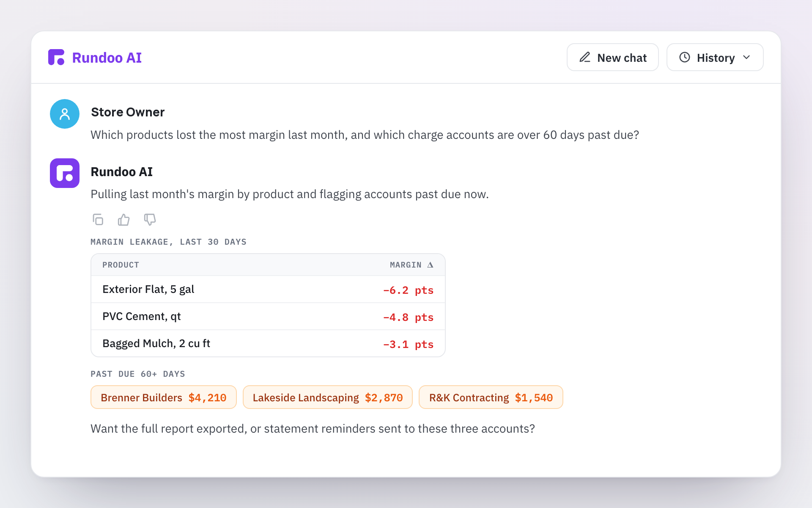Click the Store Owner question text
The height and width of the screenshot is (508, 812).
tap(365, 135)
